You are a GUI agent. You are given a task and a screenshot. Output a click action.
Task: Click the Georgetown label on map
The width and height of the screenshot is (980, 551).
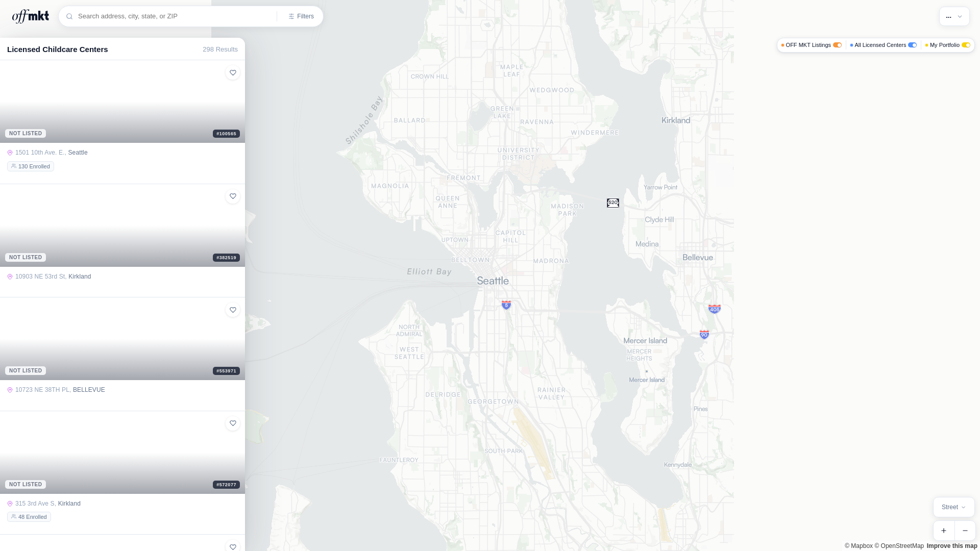(493, 402)
